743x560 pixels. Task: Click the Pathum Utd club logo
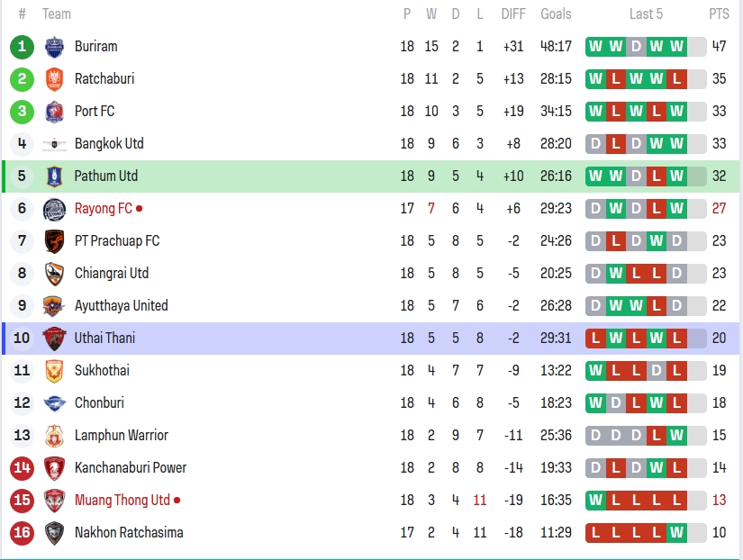(x=54, y=176)
